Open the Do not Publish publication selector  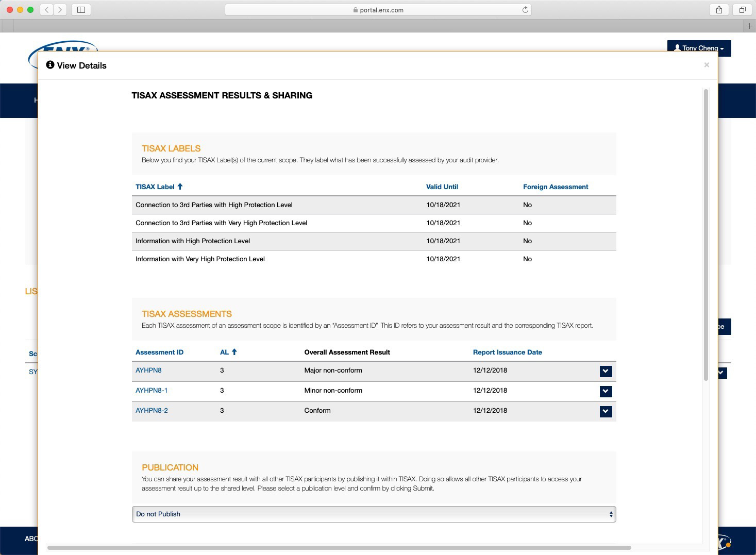click(x=374, y=514)
